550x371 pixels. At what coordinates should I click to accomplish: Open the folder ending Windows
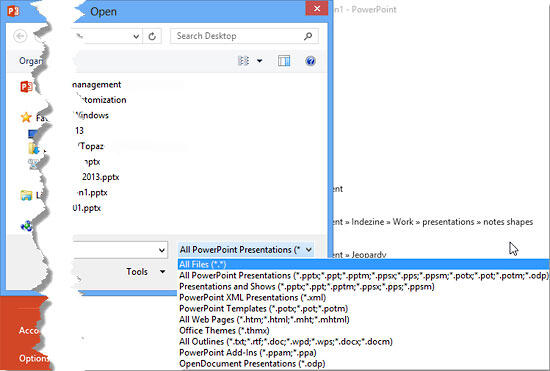click(x=92, y=115)
